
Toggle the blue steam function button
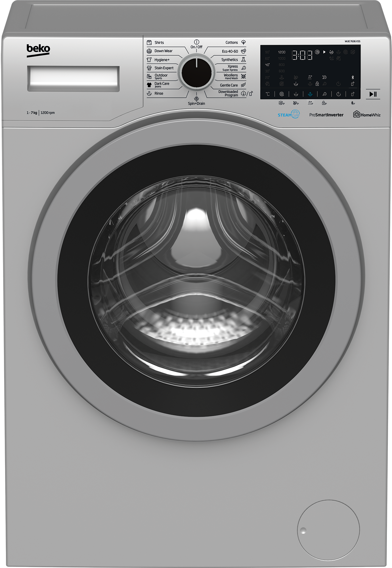click(310, 94)
